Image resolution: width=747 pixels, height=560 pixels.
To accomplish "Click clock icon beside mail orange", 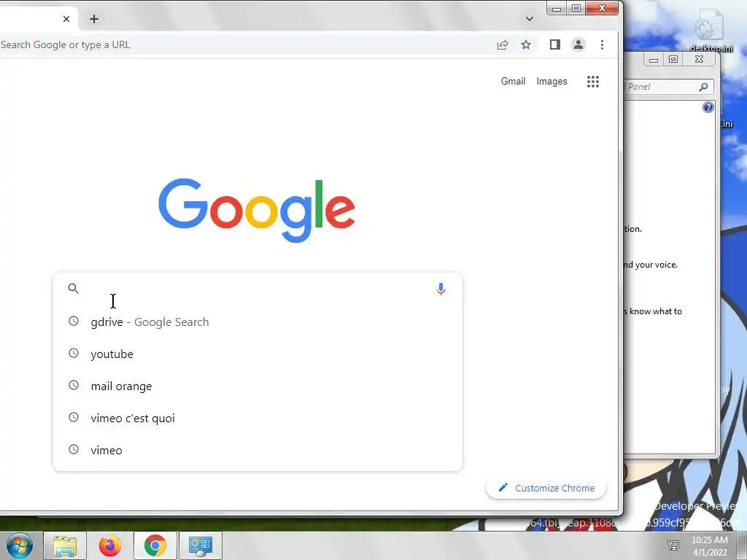I will tap(74, 385).
